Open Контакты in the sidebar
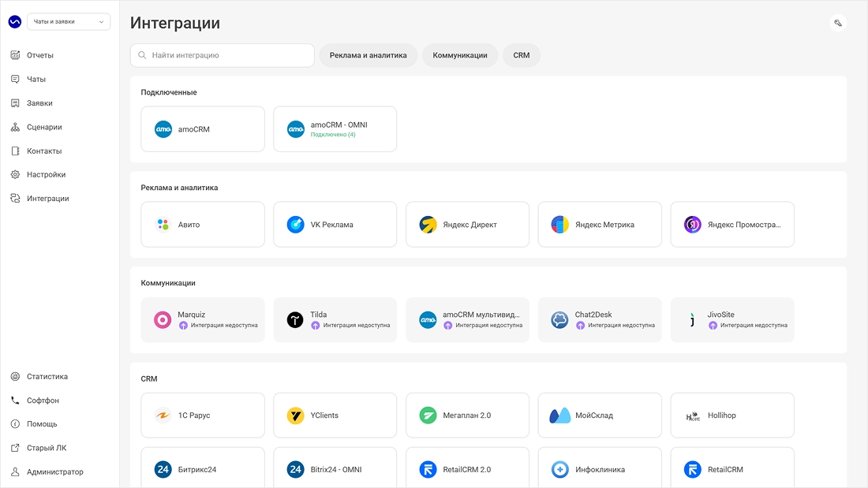Screen dimensions: 868x488 (x=44, y=151)
